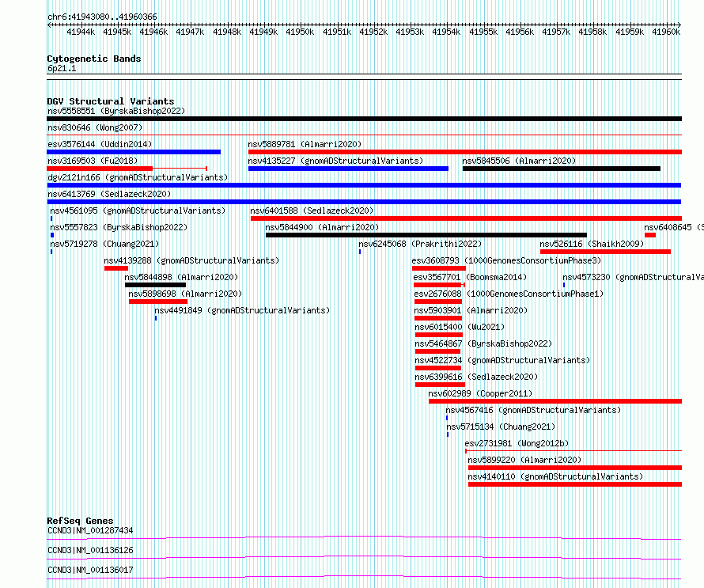Viewport: 704px width, 588px height.
Task: Click esv2731981 (Wong2012b) label
Action: click(x=517, y=443)
